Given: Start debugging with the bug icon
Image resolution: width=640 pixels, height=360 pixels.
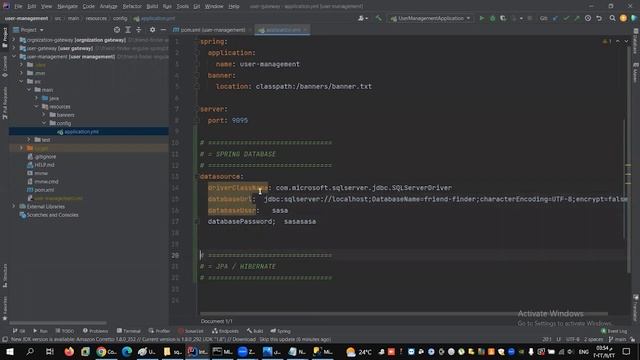Looking at the screenshot, I should pos(492,18).
